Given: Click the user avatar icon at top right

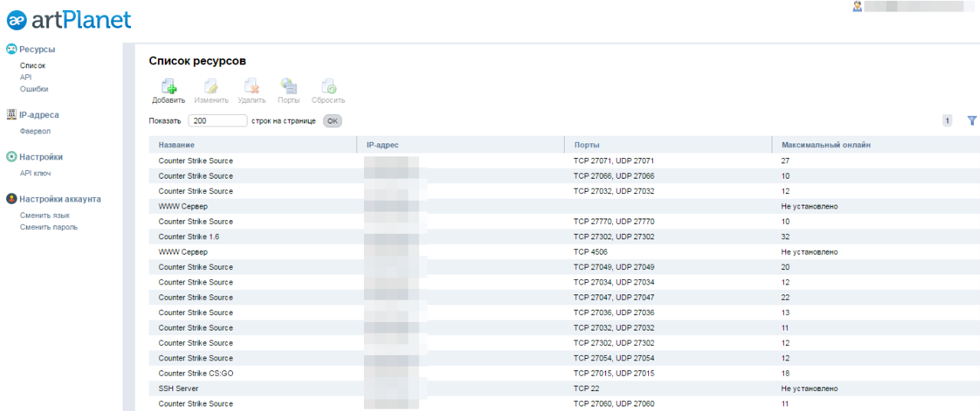Looking at the screenshot, I should click(857, 6).
